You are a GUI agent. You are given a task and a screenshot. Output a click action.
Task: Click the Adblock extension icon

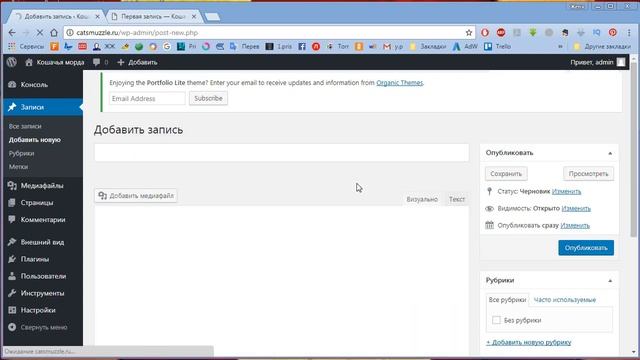tap(501, 33)
